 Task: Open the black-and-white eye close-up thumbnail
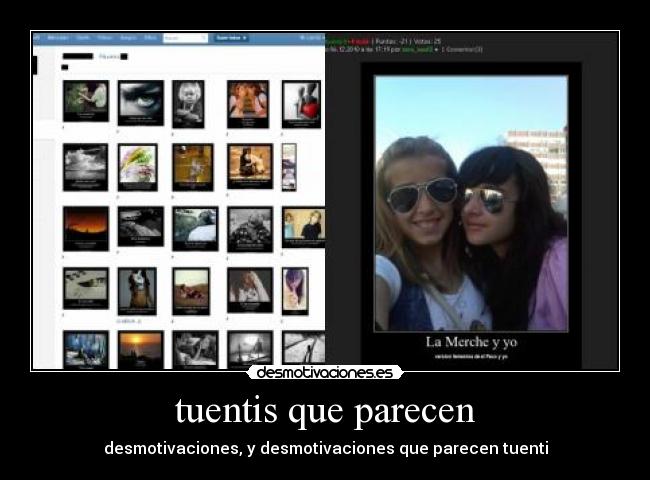coord(141,103)
